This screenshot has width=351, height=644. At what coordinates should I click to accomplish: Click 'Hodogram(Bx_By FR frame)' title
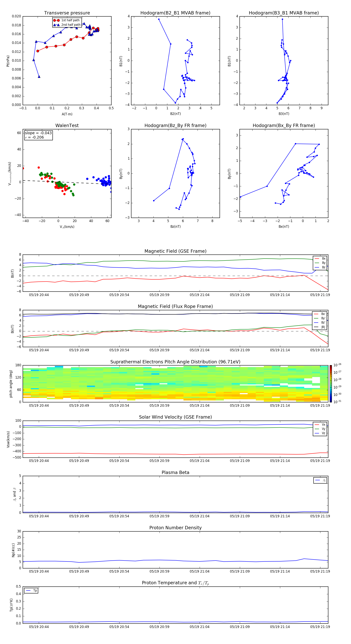284,125
